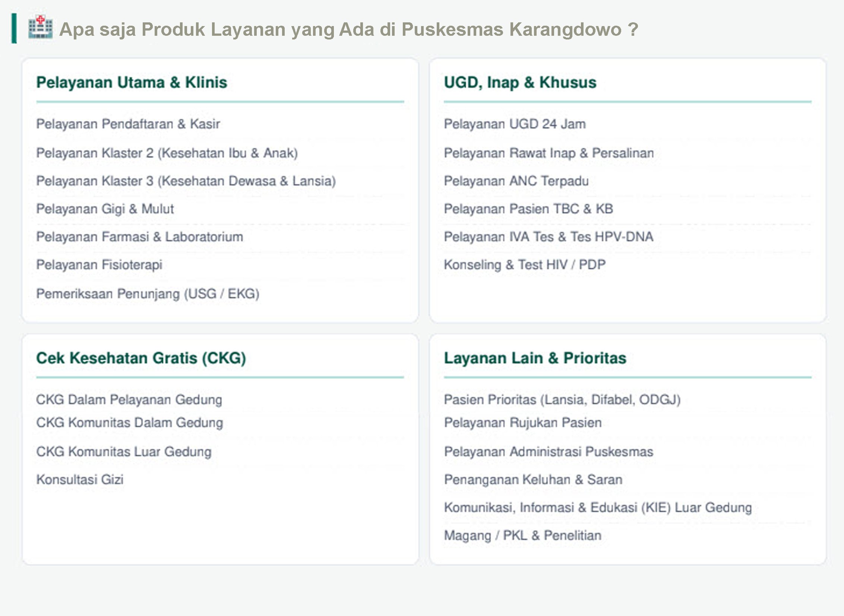Select Pemeriksaan Penunjang (USG / EKG)
Image resolution: width=844 pixels, height=616 pixels.
(x=148, y=294)
